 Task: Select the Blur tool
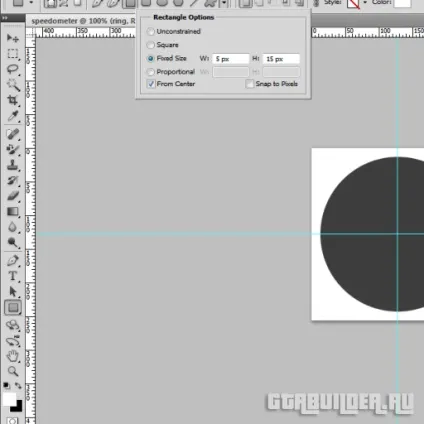point(13,227)
